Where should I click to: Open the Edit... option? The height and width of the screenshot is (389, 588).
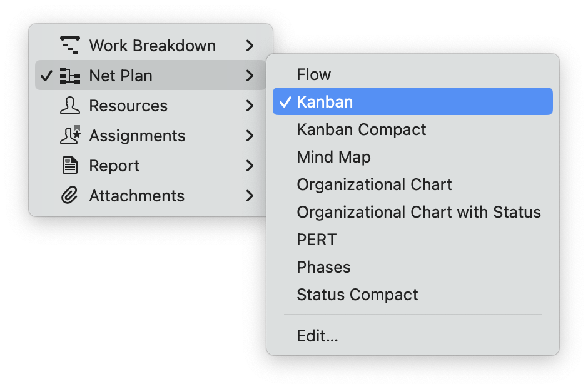pyautogui.click(x=318, y=336)
